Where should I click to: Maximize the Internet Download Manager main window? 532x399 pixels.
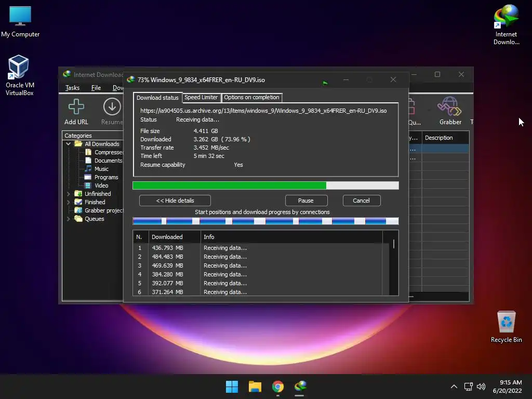(x=437, y=74)
